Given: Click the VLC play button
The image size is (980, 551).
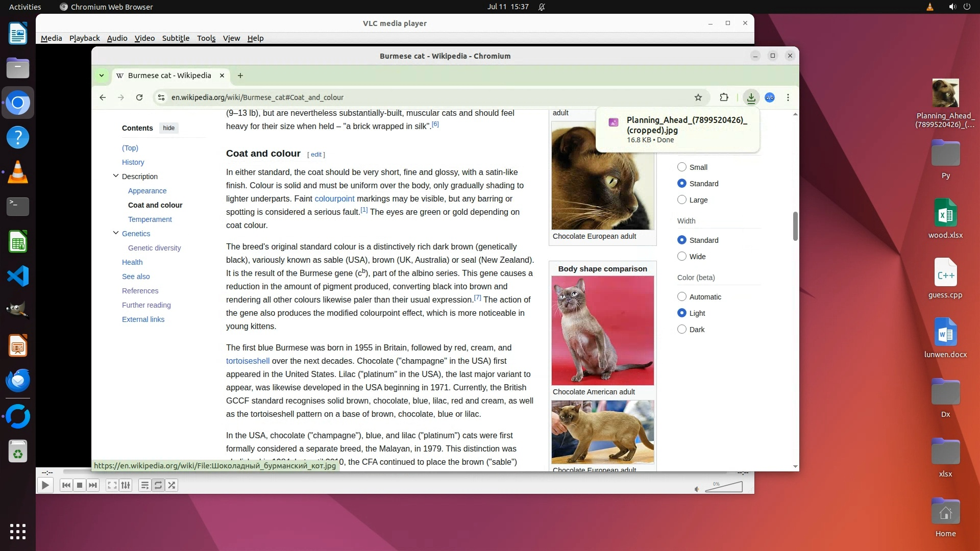Looking at the screenshot, I should [x=45, y=485].
